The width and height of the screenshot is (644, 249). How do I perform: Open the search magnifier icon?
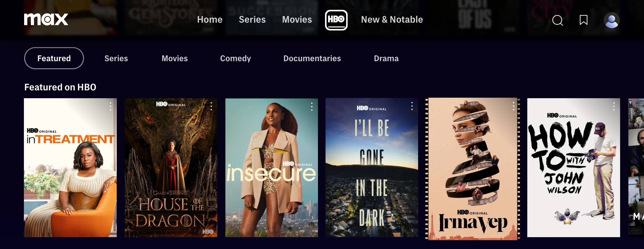[x=557, y=20]
